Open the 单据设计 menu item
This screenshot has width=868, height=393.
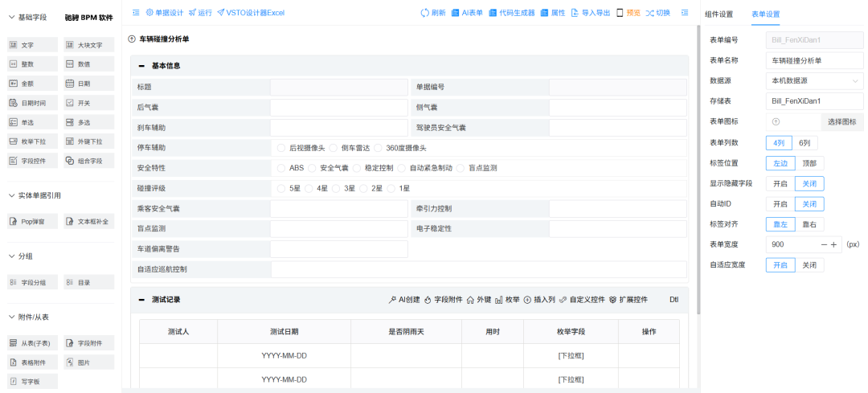165,12
